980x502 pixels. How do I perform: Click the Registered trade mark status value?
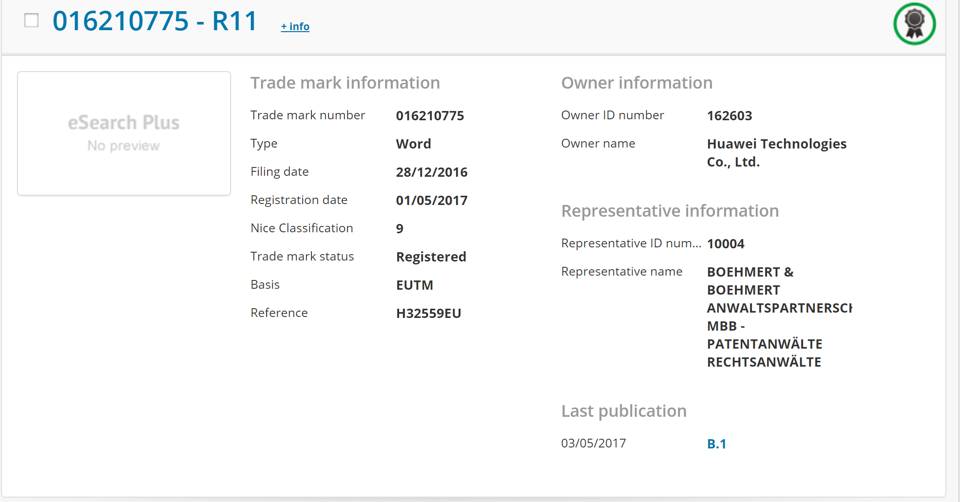431,257
